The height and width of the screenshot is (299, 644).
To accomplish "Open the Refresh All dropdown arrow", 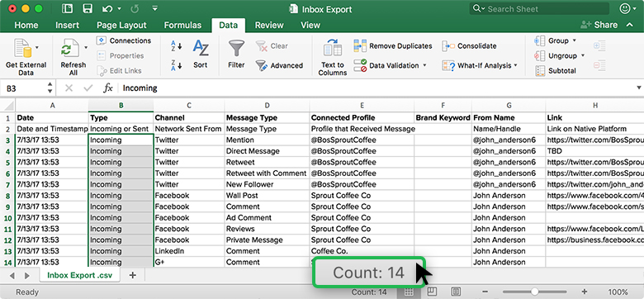I will (x=86, y=48).
